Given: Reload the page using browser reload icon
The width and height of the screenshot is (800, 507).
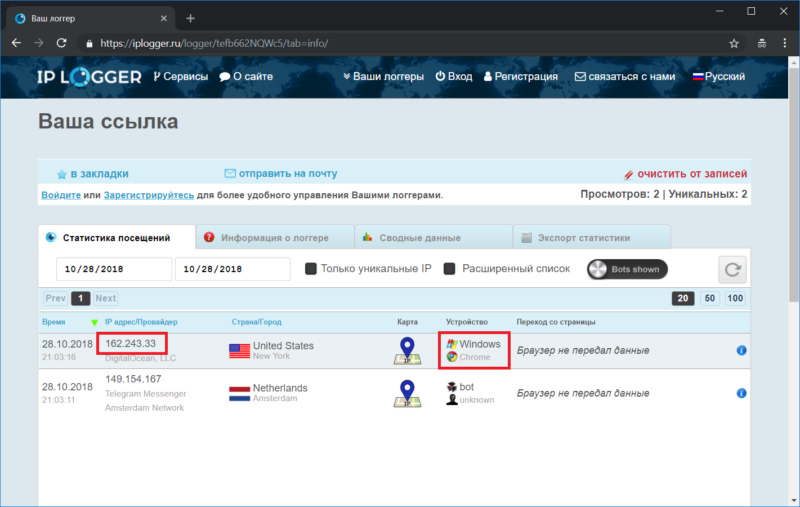Looking at the screenshot, I should pos(61,44).
